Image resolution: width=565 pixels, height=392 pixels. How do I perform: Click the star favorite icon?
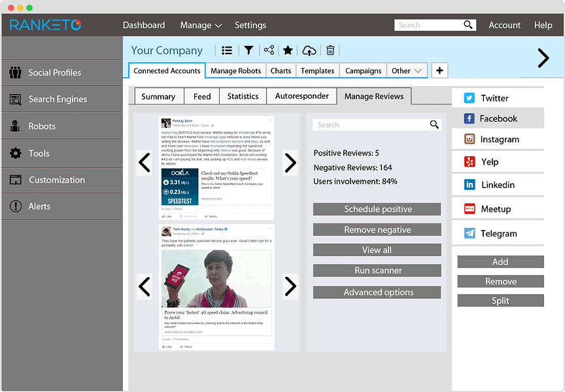pyautogui.click(x=288, y=50)
